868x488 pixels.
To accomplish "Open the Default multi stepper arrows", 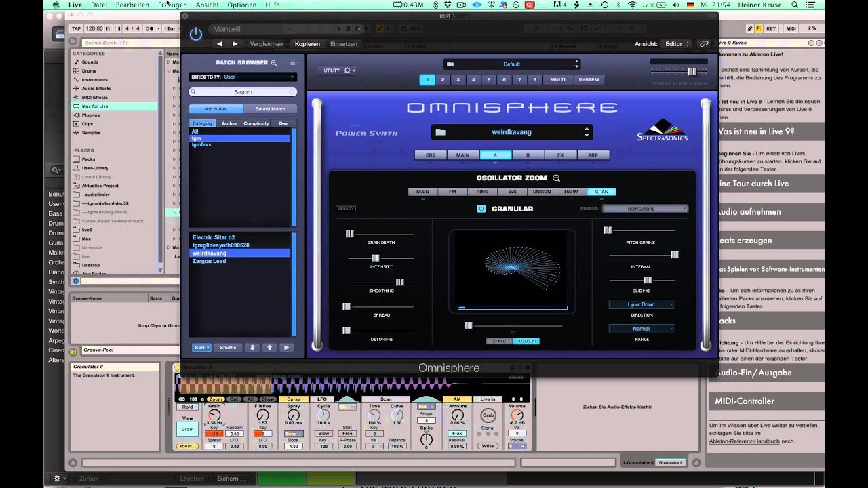I will point(576,64).
